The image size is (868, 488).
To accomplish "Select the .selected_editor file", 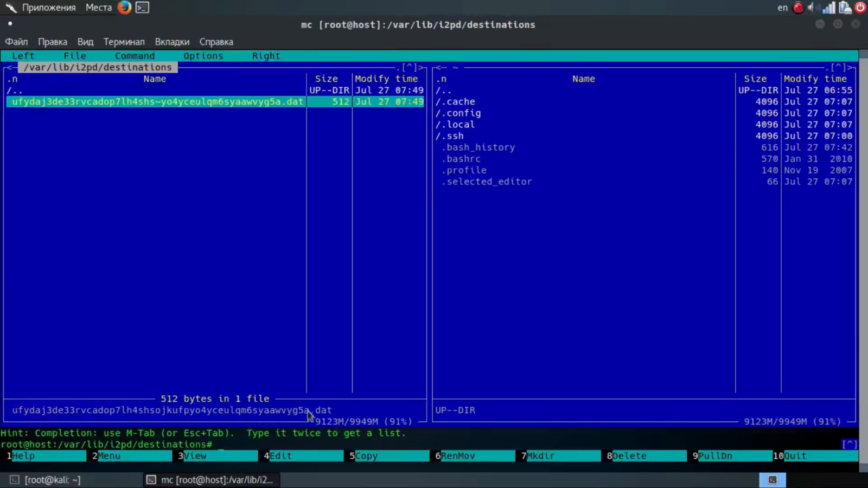I will pos(643,181).
